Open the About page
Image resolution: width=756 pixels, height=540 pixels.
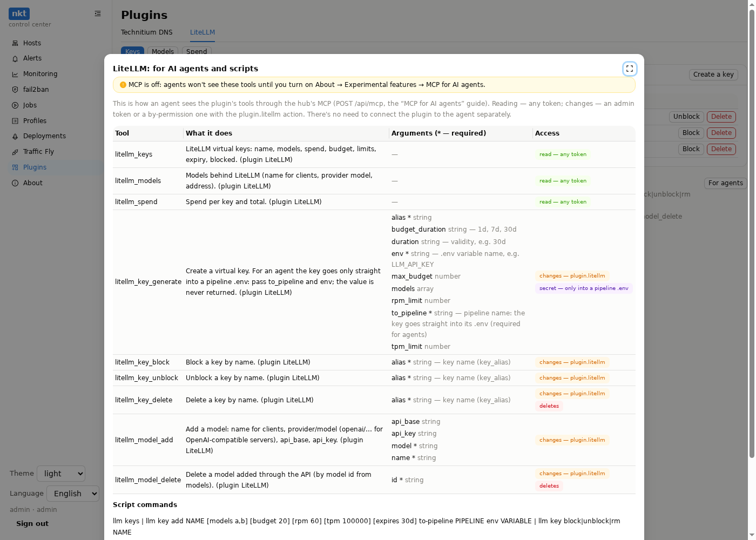pyautogui.click(x=32, y=183)
